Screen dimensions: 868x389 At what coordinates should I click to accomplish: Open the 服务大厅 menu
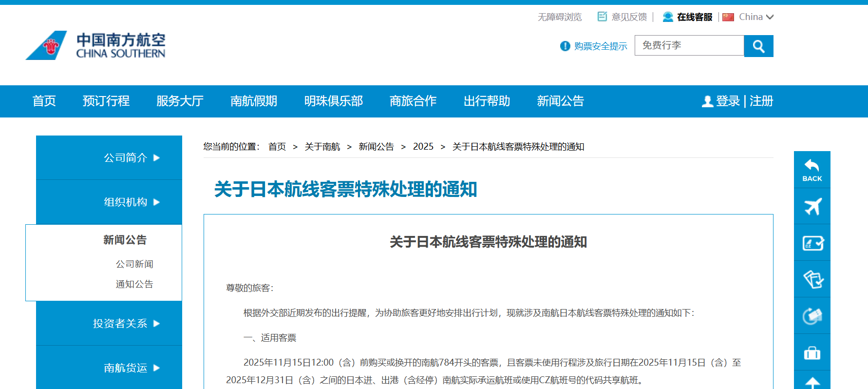tap(180, 101)
